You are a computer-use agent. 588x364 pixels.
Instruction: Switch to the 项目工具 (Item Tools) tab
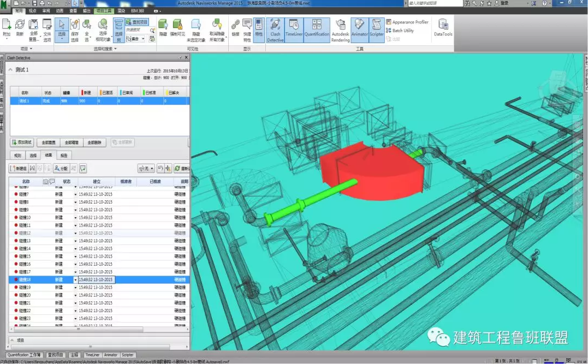pos(104,11)
